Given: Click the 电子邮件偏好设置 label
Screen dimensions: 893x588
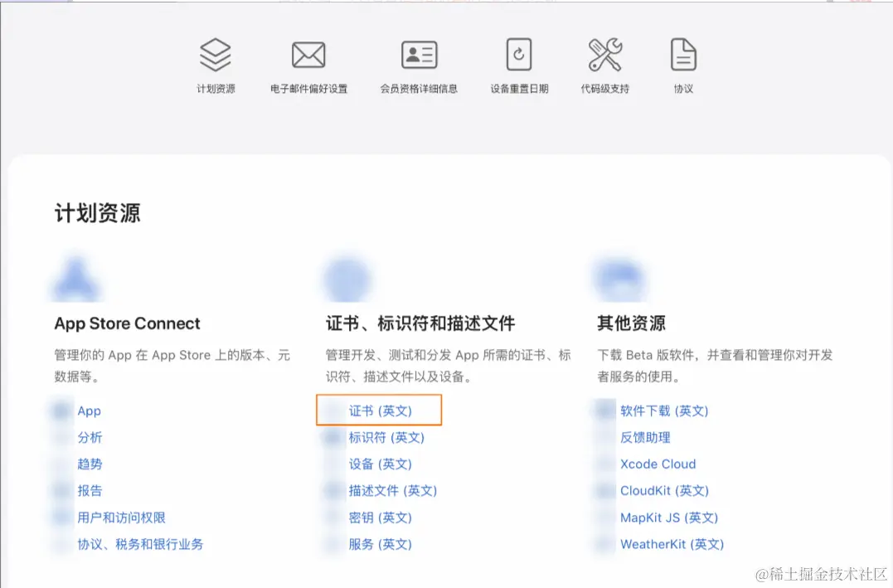Looking at the screenshot, I should click(308, 88).
